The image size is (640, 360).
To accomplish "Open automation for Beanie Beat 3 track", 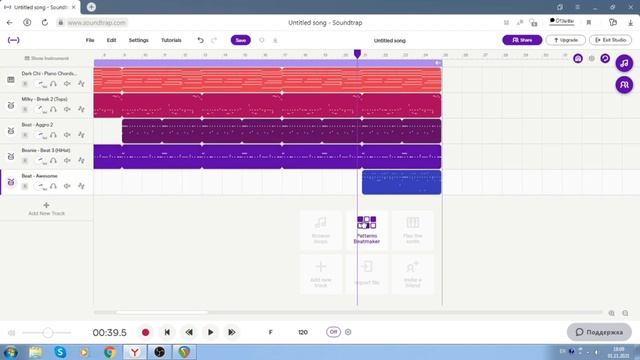I will (81, 160).
